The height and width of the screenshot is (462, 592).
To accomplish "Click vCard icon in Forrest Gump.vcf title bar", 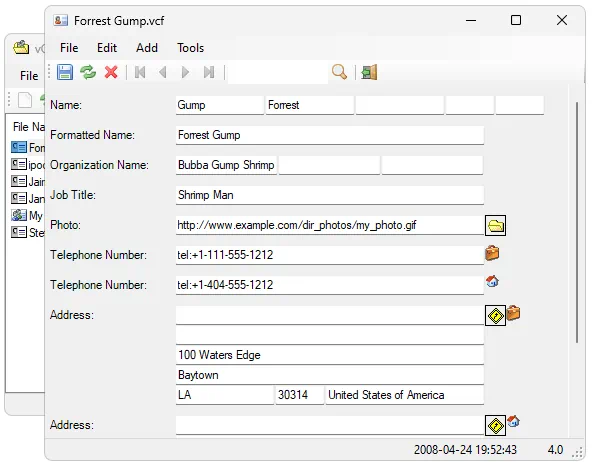I will [x=60, y=20].
